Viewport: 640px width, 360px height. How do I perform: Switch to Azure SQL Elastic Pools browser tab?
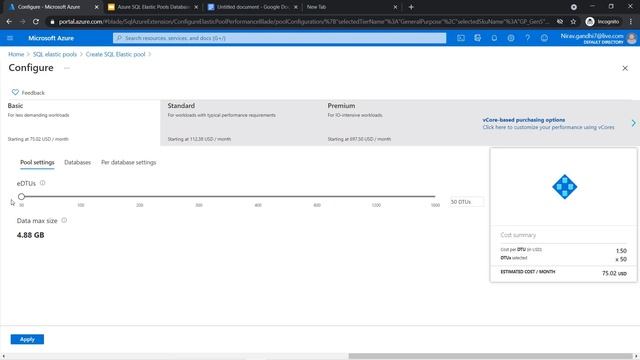pos(153,7)
